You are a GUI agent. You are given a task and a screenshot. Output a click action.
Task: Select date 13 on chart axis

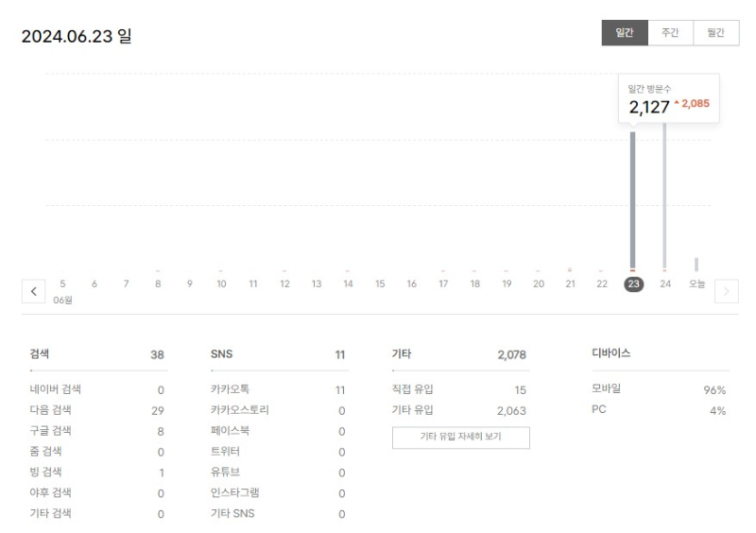317,284
